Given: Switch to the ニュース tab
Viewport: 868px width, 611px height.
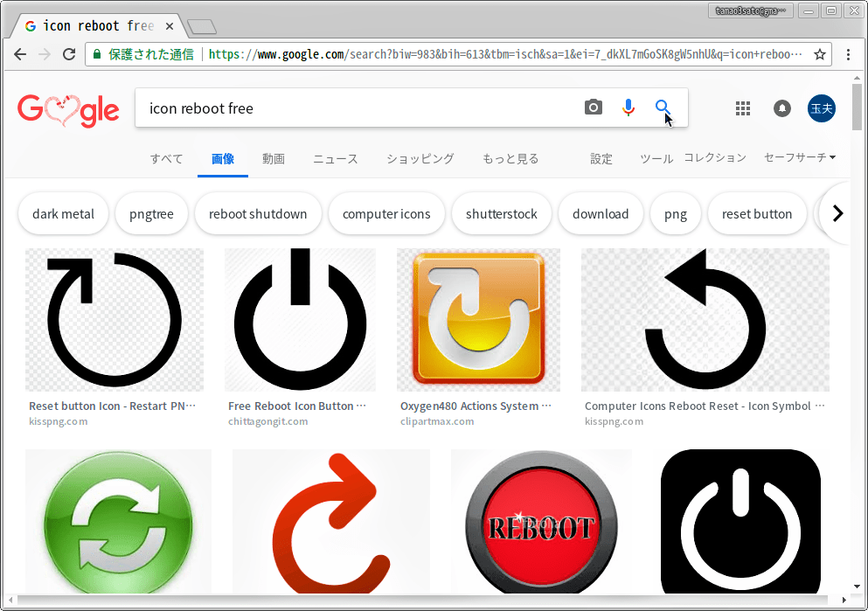Looking at the screenshot, I should (x=336, y=159).
